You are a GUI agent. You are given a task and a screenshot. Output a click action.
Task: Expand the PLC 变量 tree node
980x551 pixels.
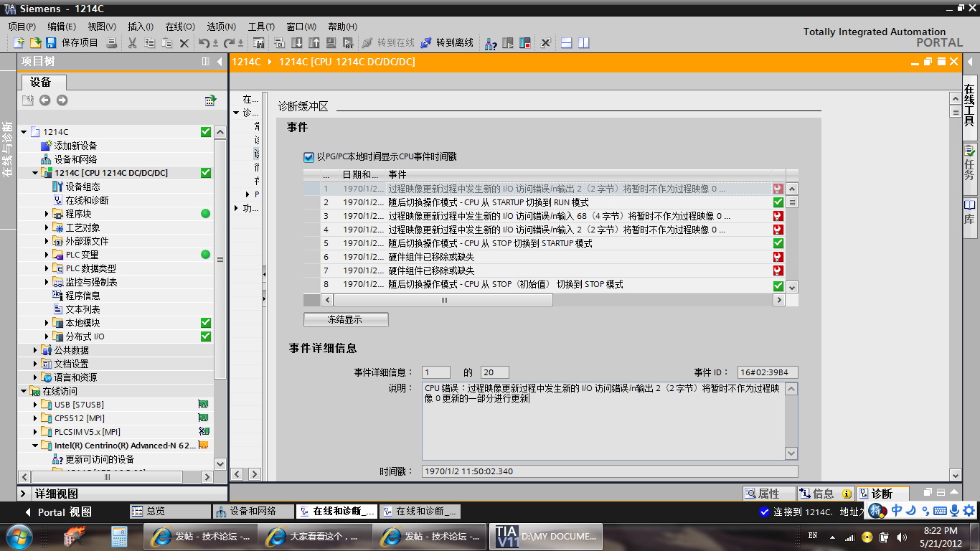[x=47, y=255]
